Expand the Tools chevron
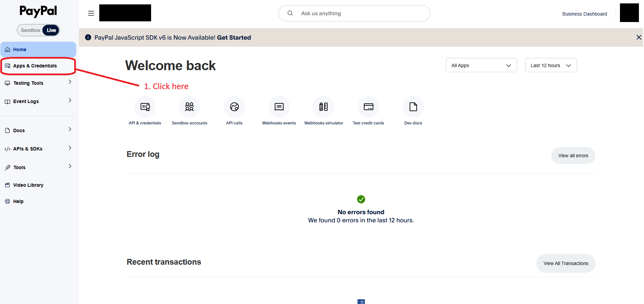644x304 pixels. (70, 166)
